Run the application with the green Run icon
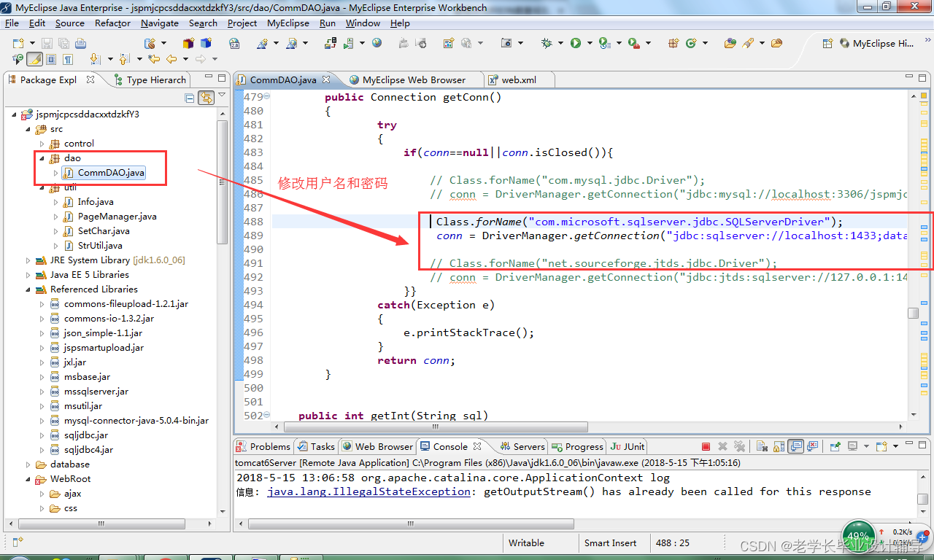This screenshot has width=934, height=560. (x=575, y=44)
